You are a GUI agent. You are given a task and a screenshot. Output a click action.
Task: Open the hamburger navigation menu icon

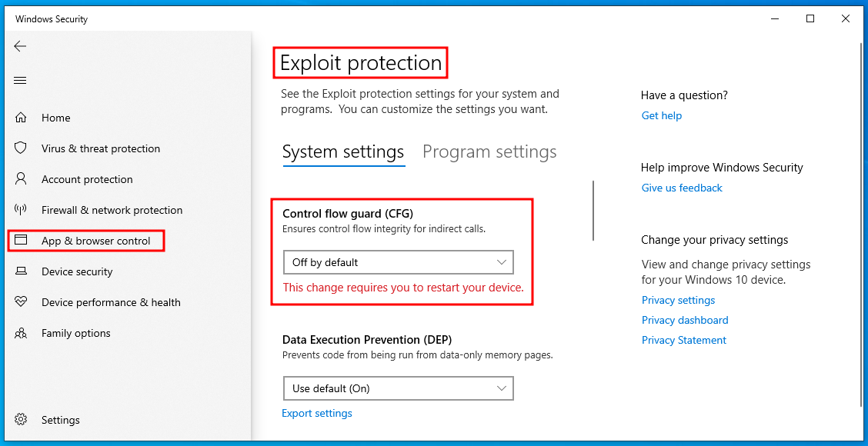(x=20, y=80)
